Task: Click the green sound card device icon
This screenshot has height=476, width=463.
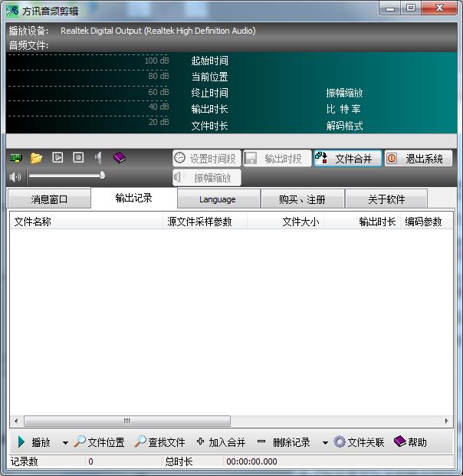Action: [x=16, y=158]
